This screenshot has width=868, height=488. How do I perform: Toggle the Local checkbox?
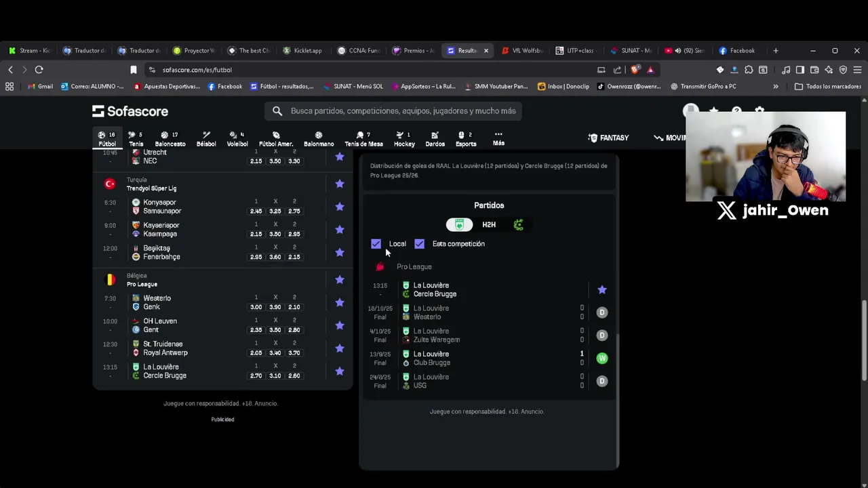pos(376,244)
